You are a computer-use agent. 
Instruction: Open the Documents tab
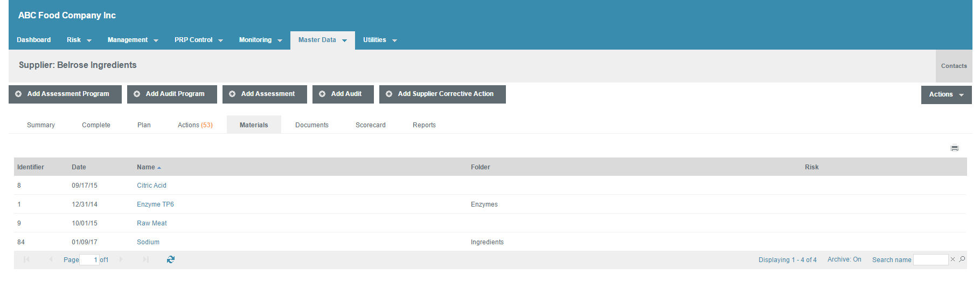coord(312,125)
